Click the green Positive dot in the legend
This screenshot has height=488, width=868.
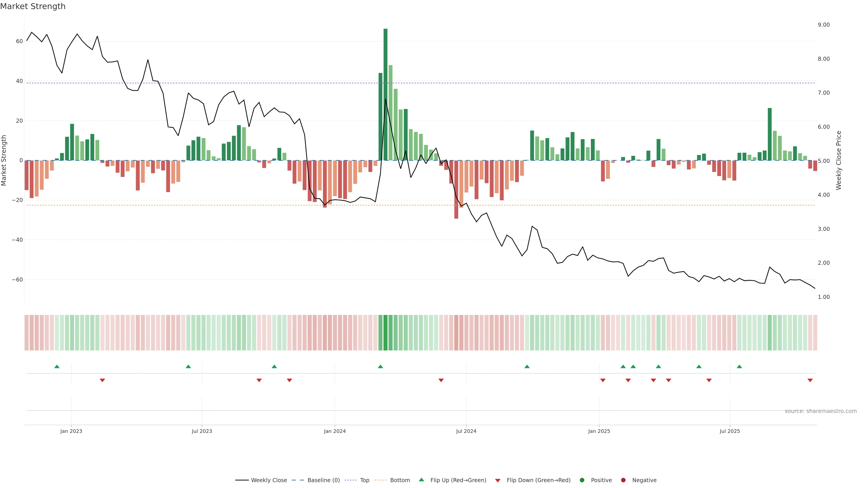tap(582, 480)
